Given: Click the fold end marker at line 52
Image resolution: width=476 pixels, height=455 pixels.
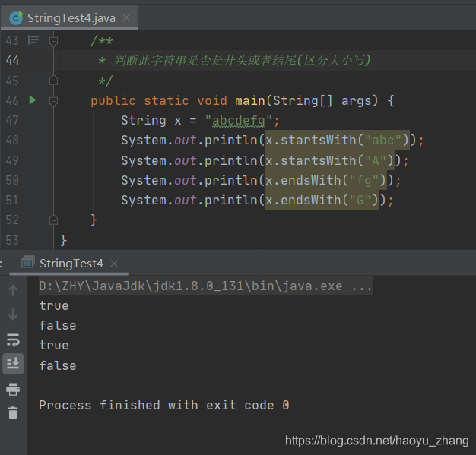Looking at the screenshot, I should click(x=53, y=220).
